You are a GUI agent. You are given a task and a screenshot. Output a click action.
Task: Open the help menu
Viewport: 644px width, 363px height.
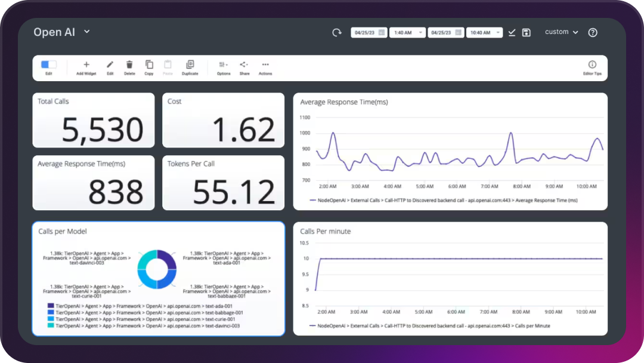592,32
